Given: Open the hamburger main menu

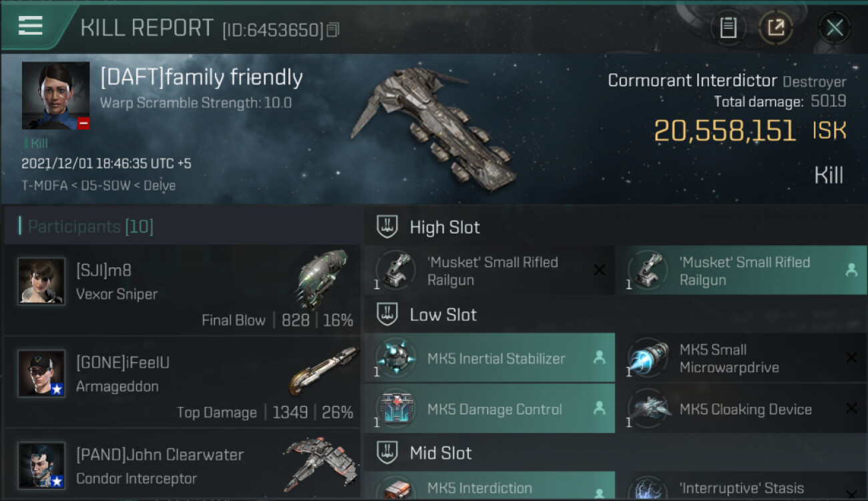Looking at the screenshot, I should coord(31,25).
